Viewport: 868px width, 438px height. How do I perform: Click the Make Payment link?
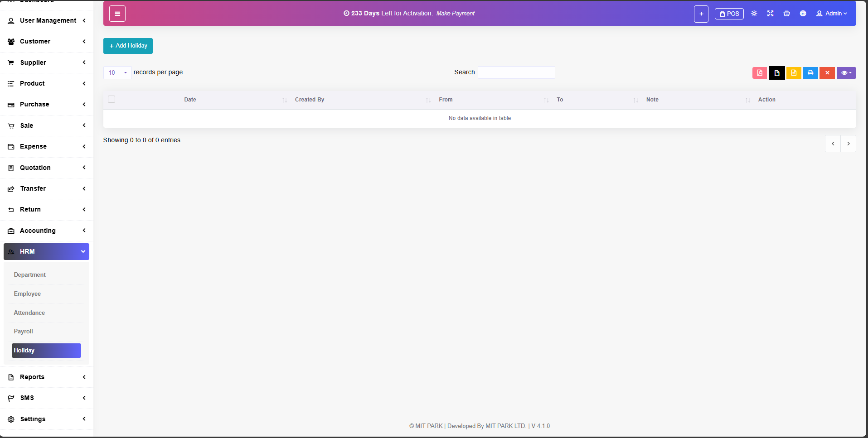455,14
